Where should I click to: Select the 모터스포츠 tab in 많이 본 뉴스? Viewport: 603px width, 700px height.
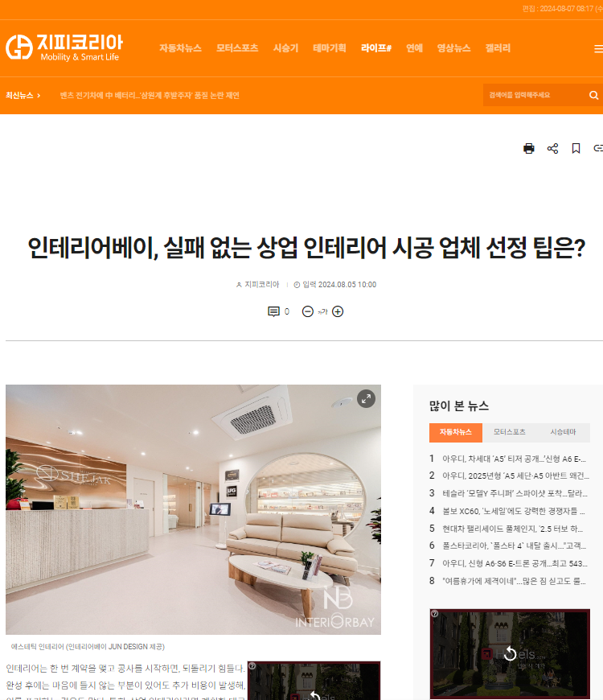point(509,432)
